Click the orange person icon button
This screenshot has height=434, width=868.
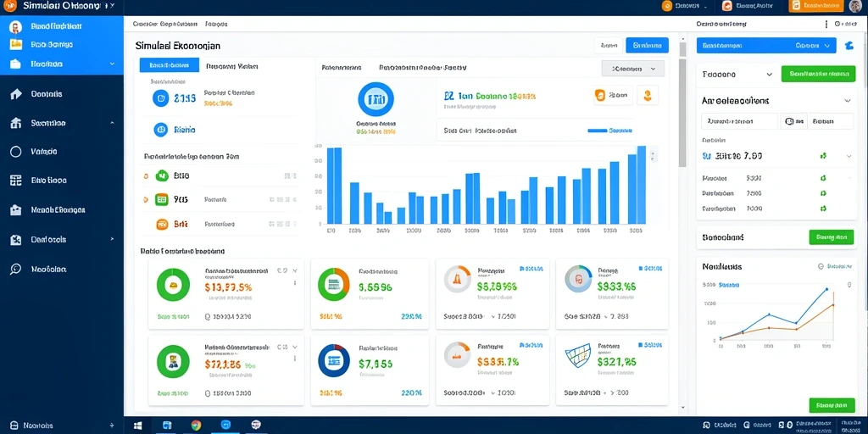tap(648, 95)
